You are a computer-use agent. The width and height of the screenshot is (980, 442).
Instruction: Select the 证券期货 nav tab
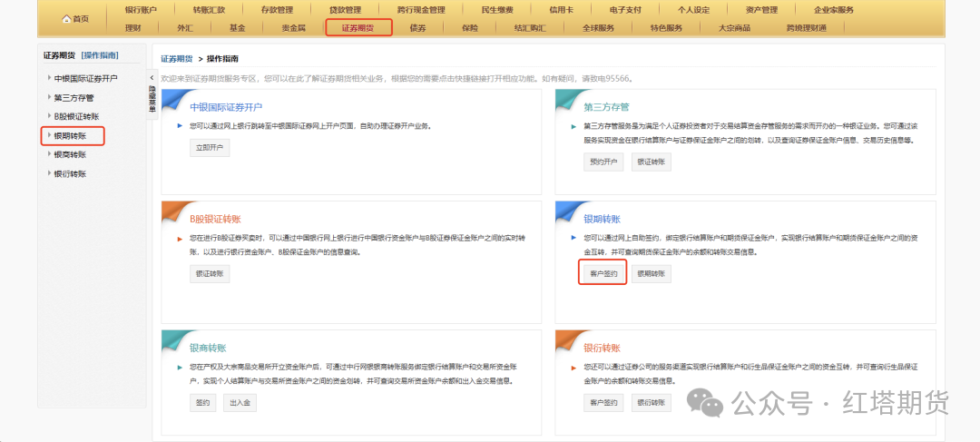coord(358,28)
